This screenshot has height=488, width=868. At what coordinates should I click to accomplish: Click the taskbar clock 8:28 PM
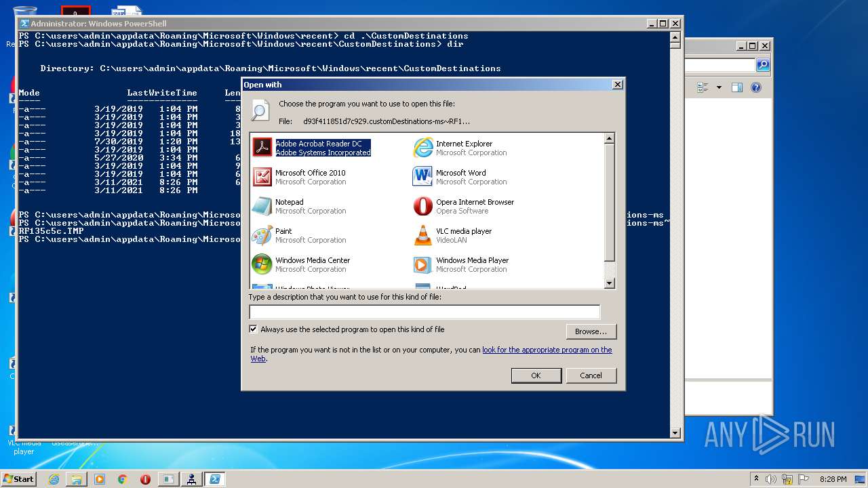pos(833,479)
